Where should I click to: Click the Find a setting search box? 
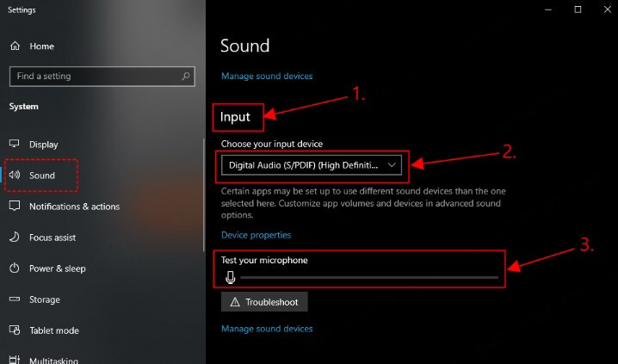point(93,77)
